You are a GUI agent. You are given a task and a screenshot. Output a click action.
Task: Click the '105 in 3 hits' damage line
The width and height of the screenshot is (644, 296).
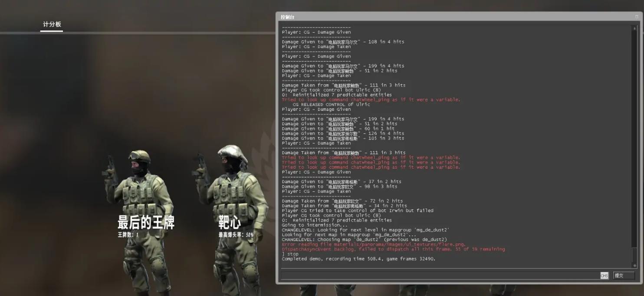(343, 138)
